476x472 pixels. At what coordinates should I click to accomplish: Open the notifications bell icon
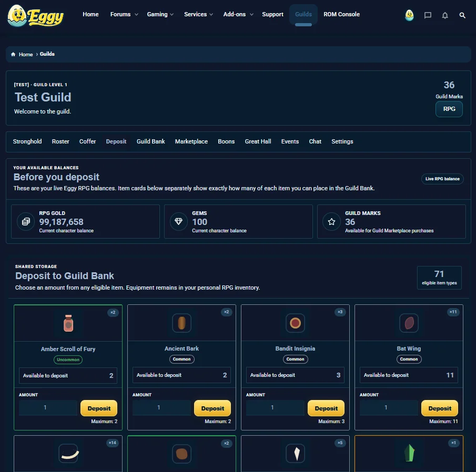pyautogui.click(x=445, y=15)
